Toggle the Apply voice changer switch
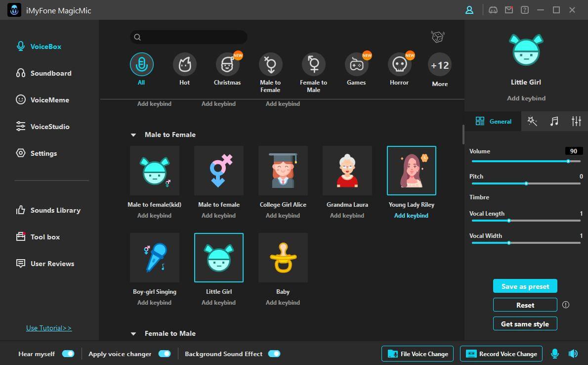The width and height of the screenshot is (588, 365). coord(165,354)
